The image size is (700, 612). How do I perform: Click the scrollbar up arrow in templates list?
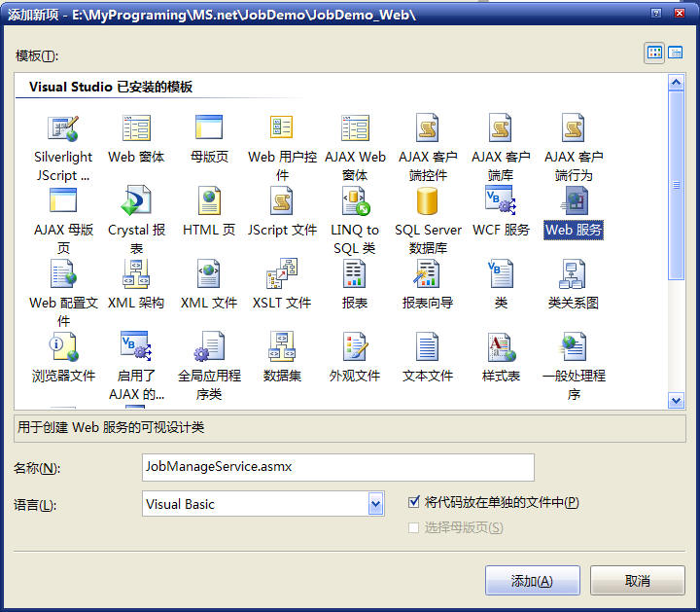[676, 82]
